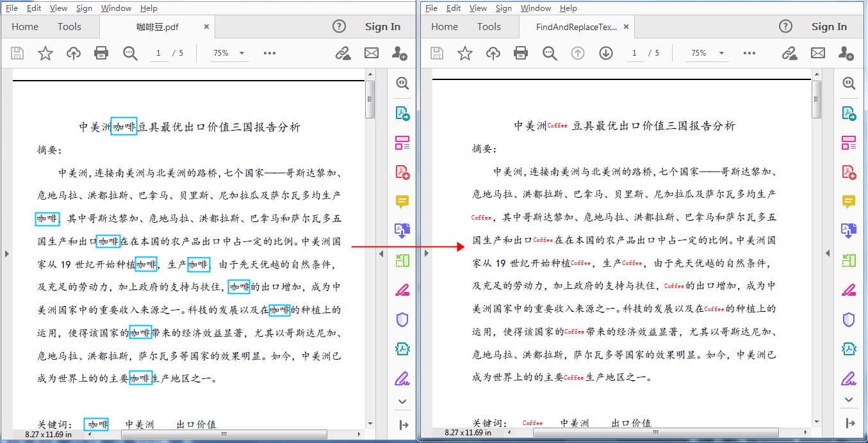
Task: Open Organize Pages tool in the left sidebar
Action: pyautogui.click(x=402, y=143)
